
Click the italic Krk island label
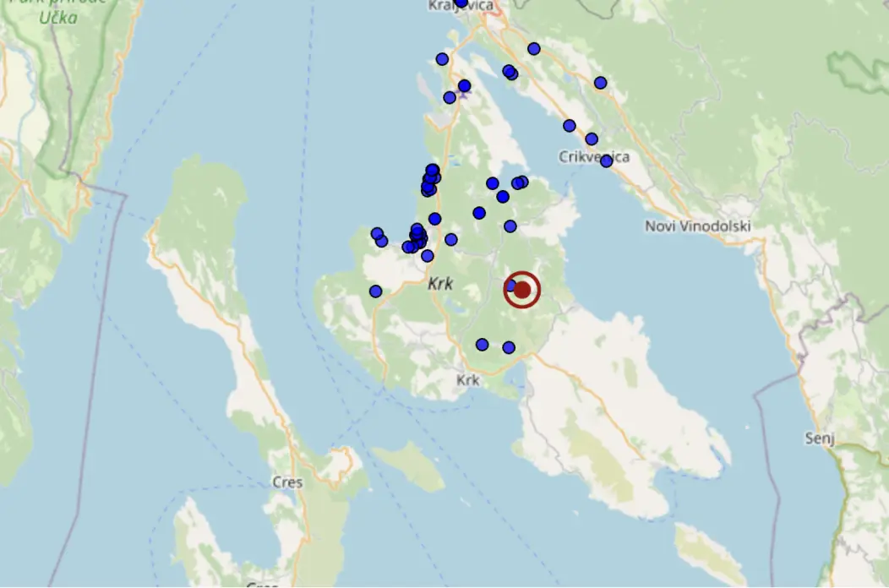tap(440, 285)
